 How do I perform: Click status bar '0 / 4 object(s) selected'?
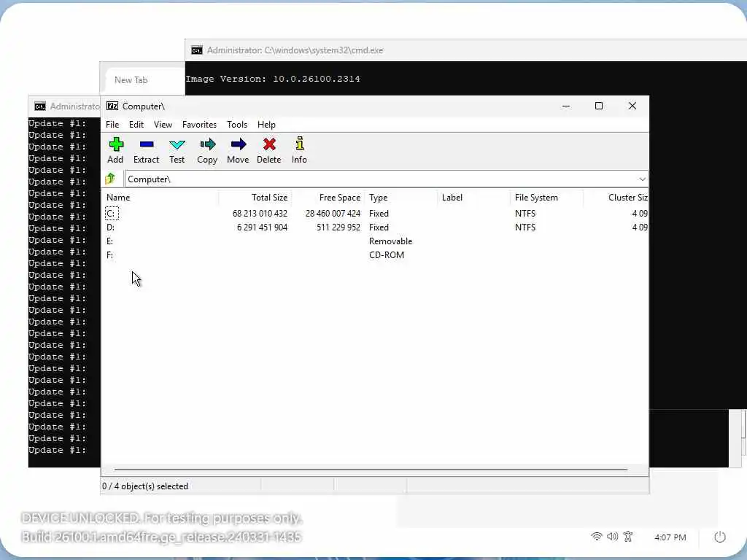(x=145, y=486)
